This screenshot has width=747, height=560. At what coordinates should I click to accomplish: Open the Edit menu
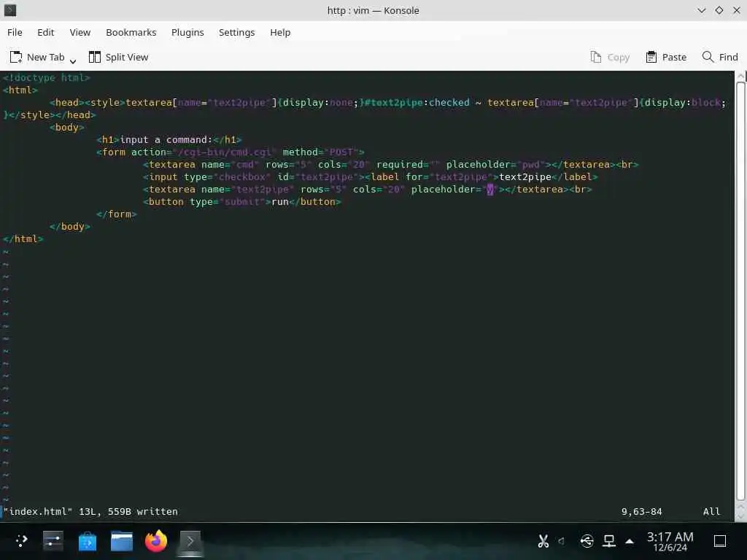pos(46,32)
